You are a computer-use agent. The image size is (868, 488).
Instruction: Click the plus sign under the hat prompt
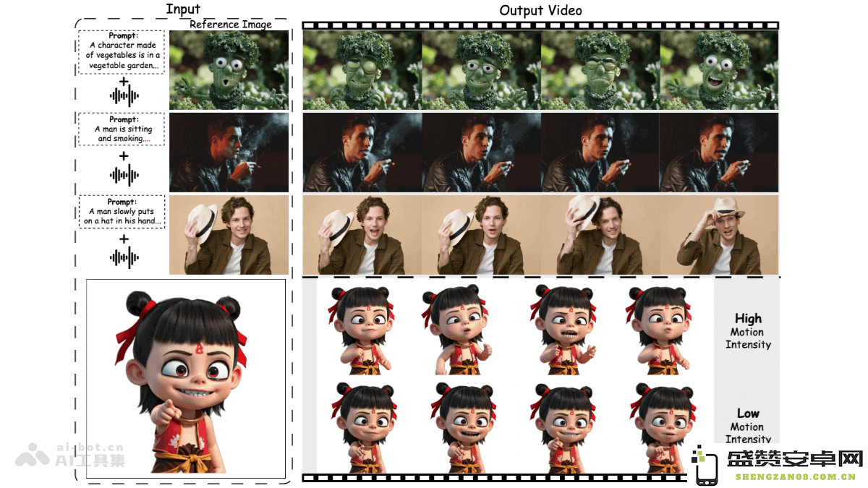124,239
